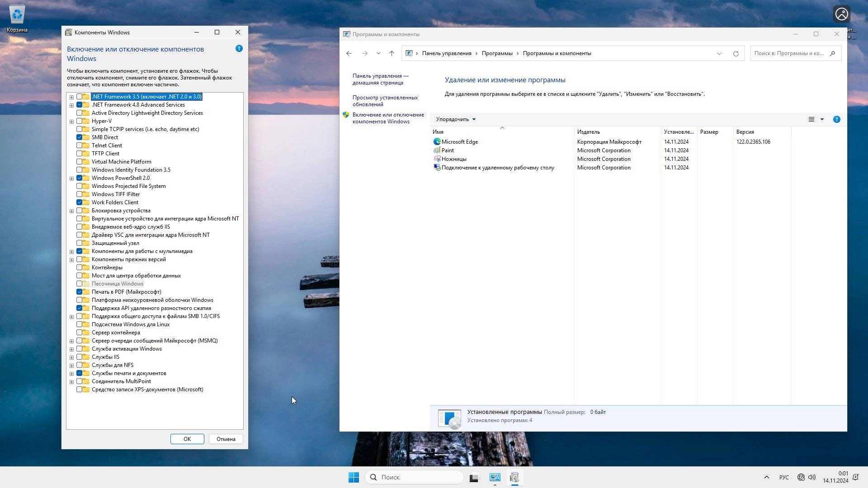Click the Control Panel taskbar icon
This screenshot has height=488, width=868.
click(495, 477)
